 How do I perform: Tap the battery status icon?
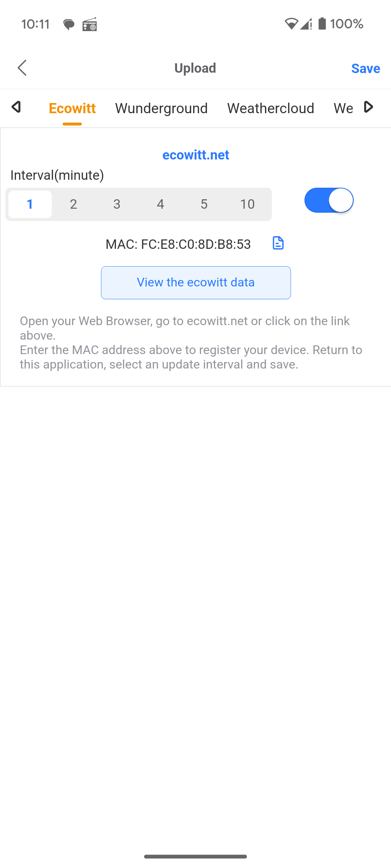[x=322, y=24]
